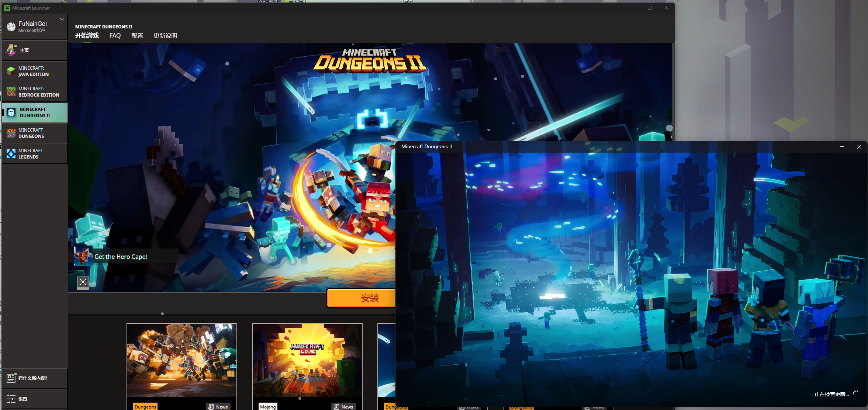Click the 正在检查更新 status text
Screen dimensions: 868x410
pos(831,394)
